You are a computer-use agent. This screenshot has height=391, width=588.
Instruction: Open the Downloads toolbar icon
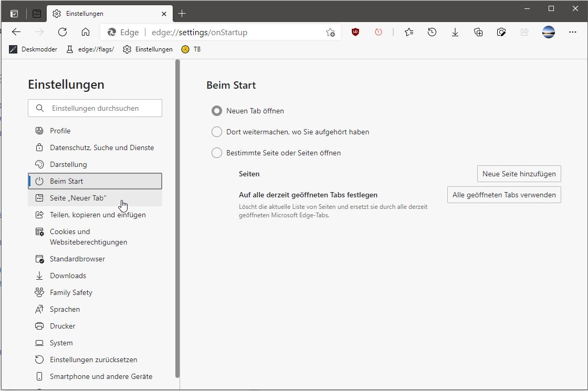tap(455, 32)
